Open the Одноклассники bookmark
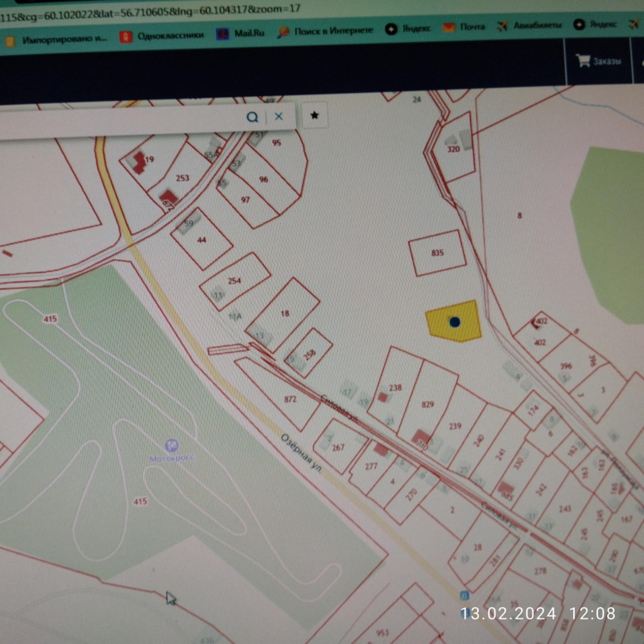The image size is (644, 644). point(162,36)
